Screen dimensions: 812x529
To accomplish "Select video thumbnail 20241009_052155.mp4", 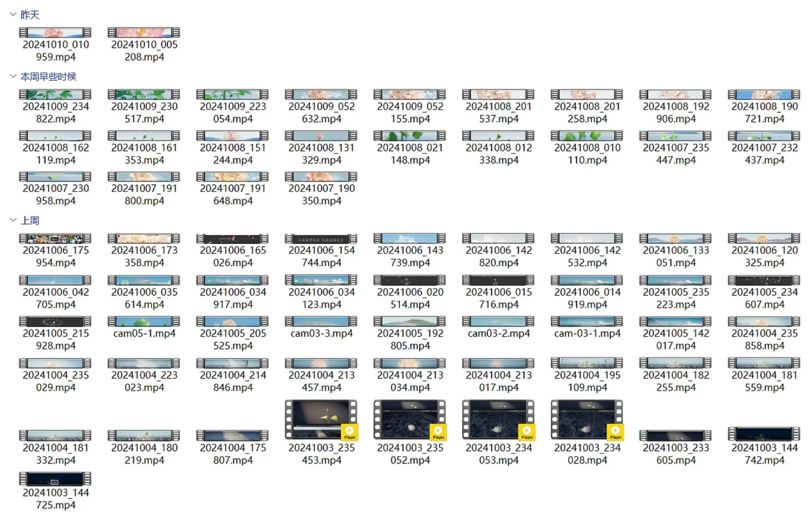I will [410, 94].
